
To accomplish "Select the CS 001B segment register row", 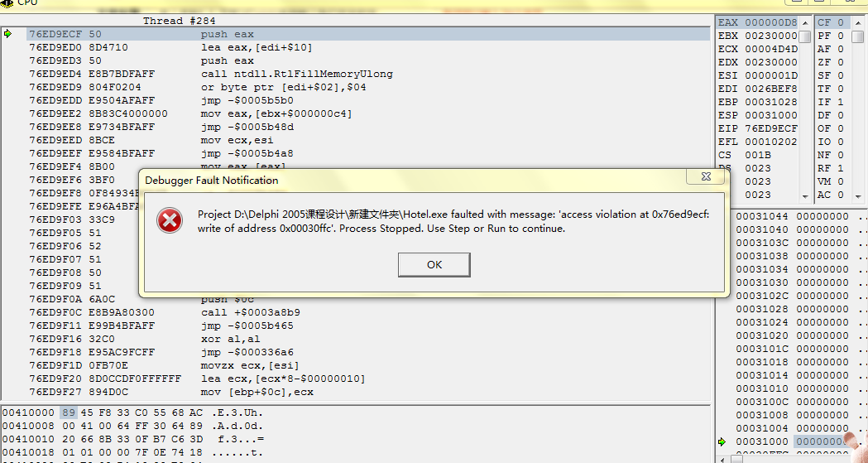I will coord(758,155).
